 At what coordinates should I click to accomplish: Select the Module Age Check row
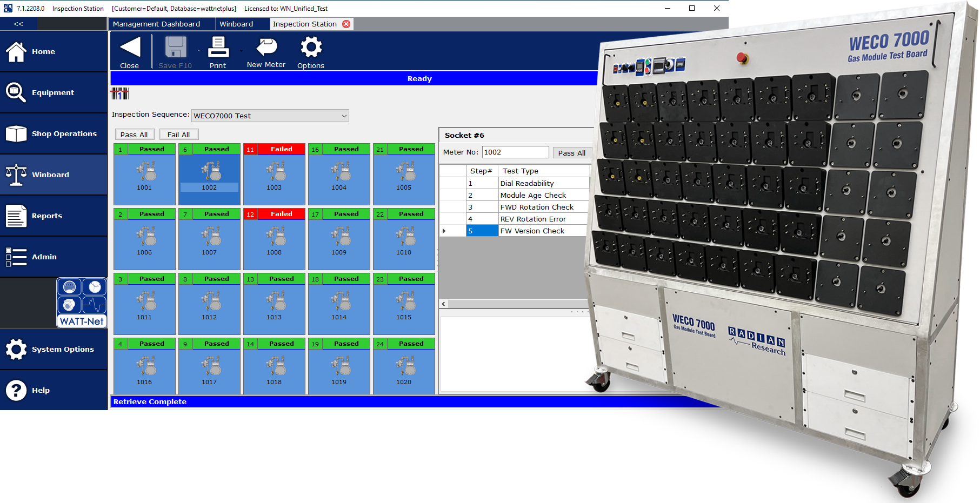[x=514, y=195]
